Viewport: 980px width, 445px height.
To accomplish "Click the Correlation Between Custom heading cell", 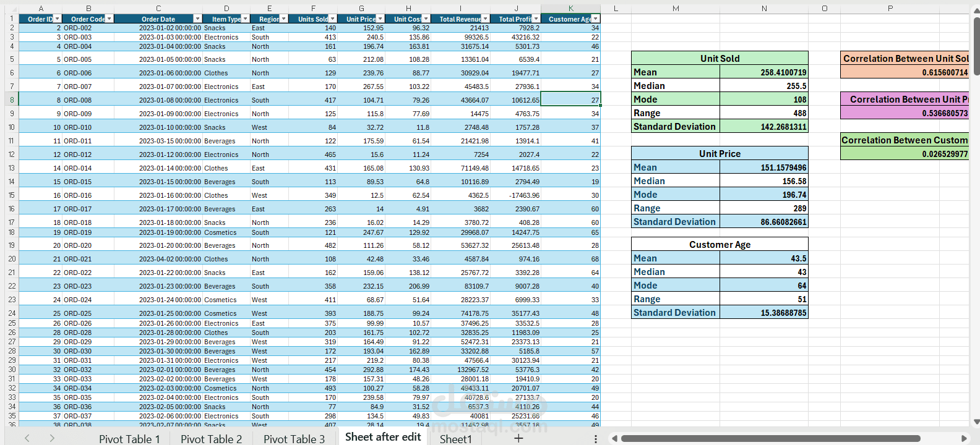I will (x=905, y=140).
